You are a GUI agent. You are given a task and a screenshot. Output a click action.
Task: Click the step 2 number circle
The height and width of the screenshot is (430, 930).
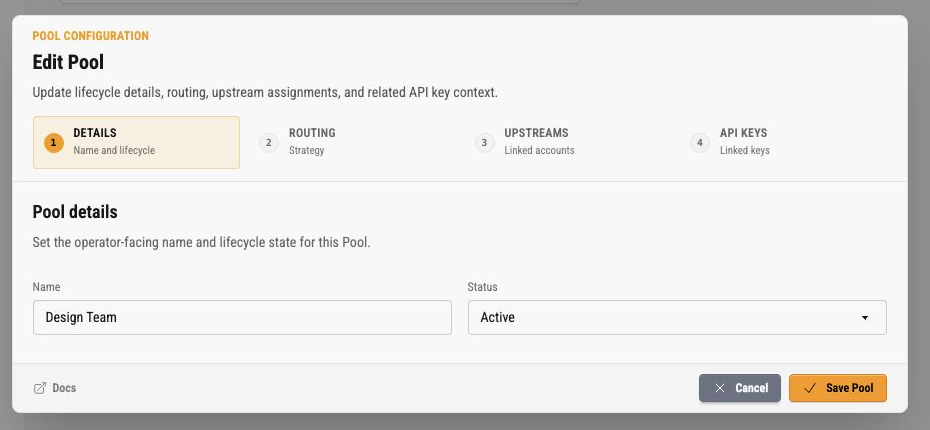coord(269,143)
